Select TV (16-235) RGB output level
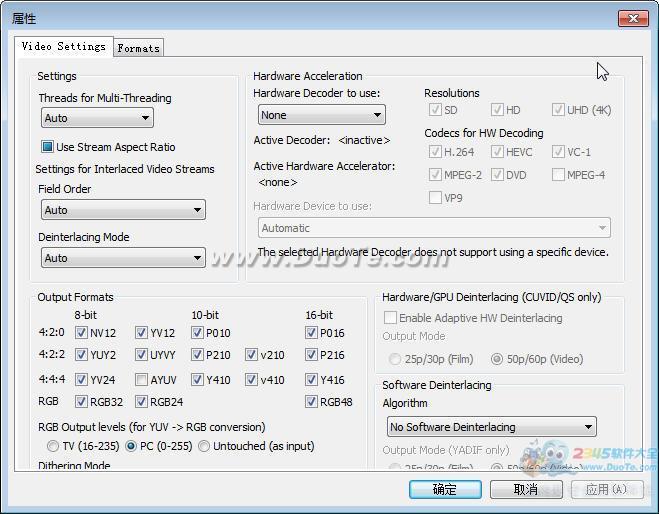 [53, 446]
